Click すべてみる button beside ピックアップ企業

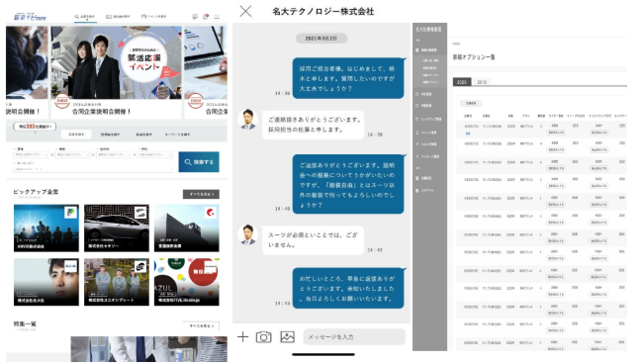point(201,194)
